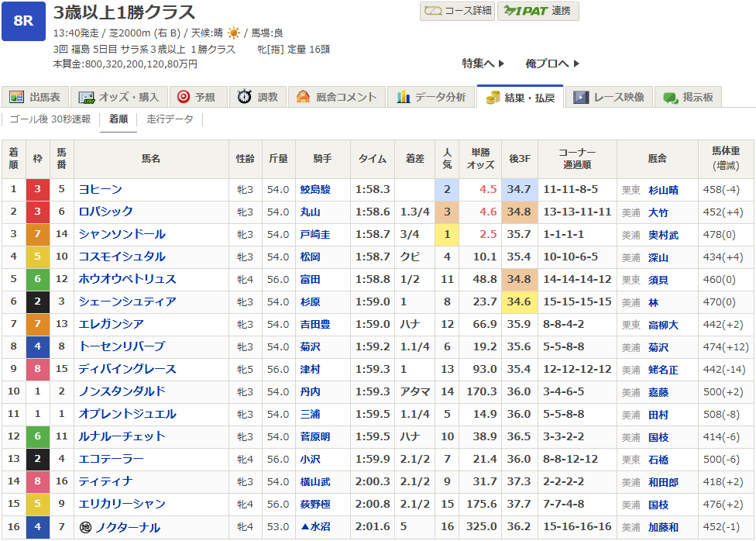The height and width of the screenshot is (541, 756).
Task: Open trainer 杉山晴 profile link
Action: click(x=663, y=189)
